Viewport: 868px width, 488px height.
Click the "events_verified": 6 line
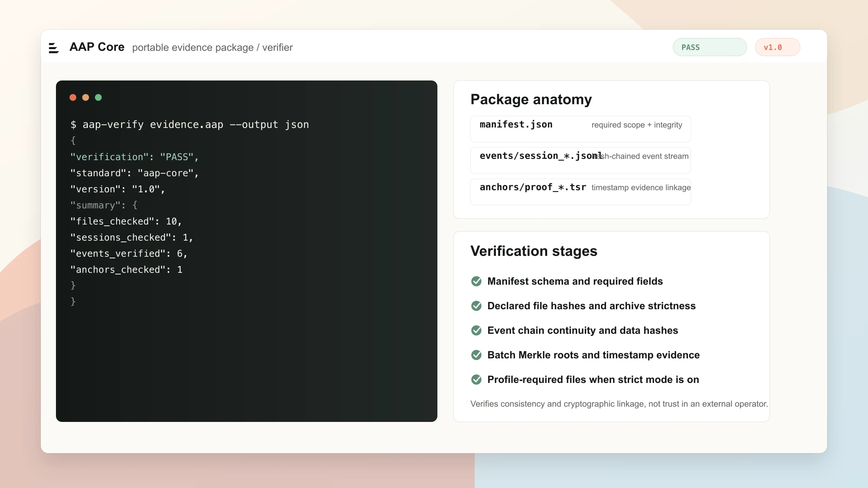pos(129,253)
